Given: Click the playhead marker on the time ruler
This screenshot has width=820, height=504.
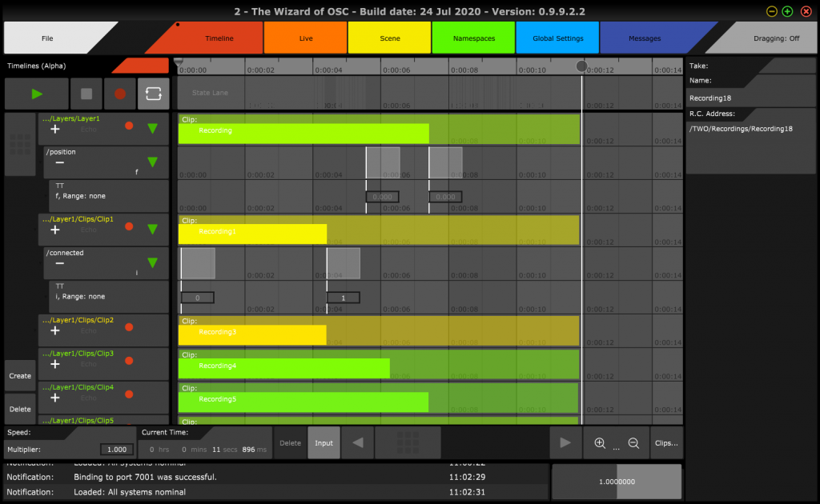Looking at the screenshot, I should (581, 66).
